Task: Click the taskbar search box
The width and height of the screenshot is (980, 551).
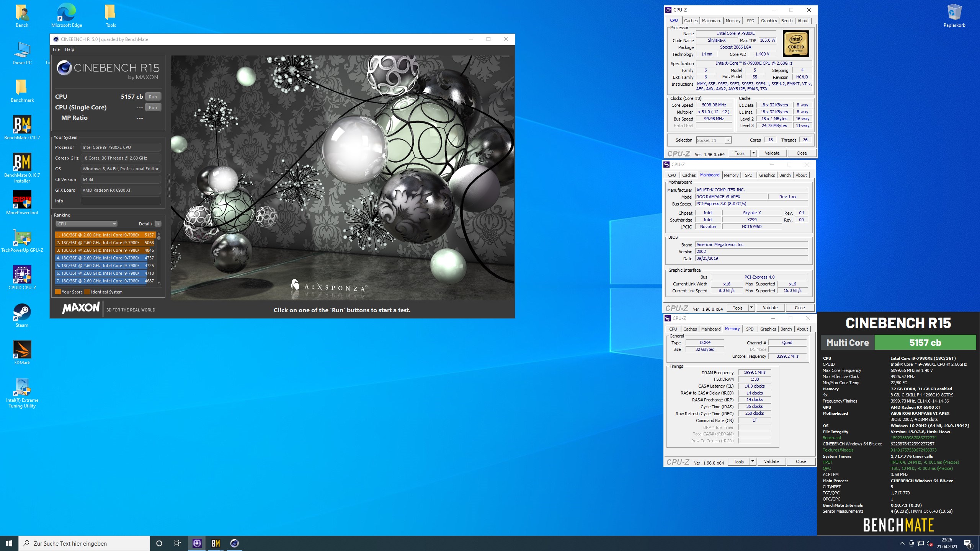Action: pyautogui.click(x=84, y=543)
